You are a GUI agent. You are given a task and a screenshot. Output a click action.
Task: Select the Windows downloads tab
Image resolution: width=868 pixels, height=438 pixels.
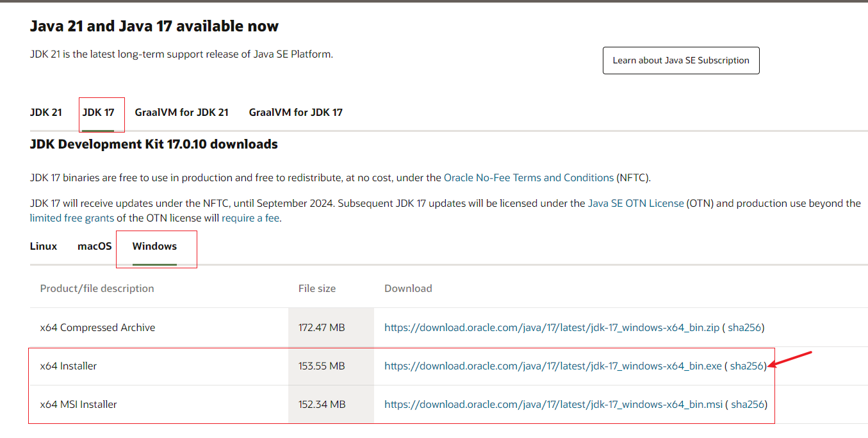click(154, 246)
